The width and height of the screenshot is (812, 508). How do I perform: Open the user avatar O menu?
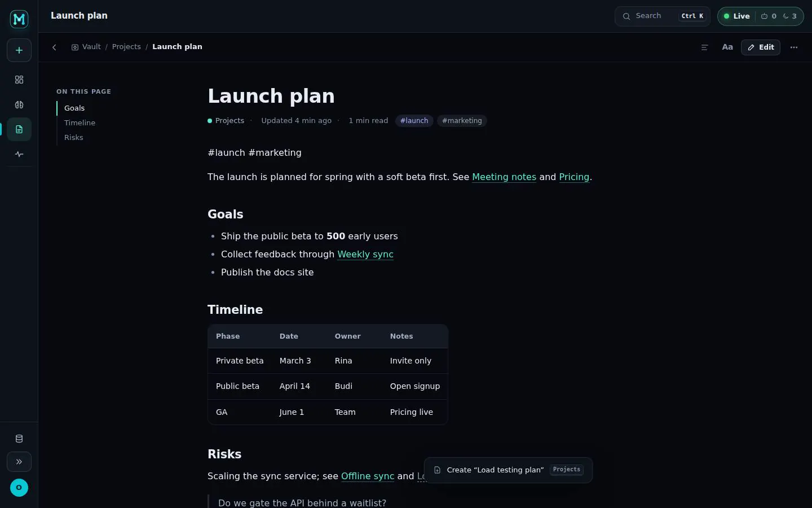point(19,488)
